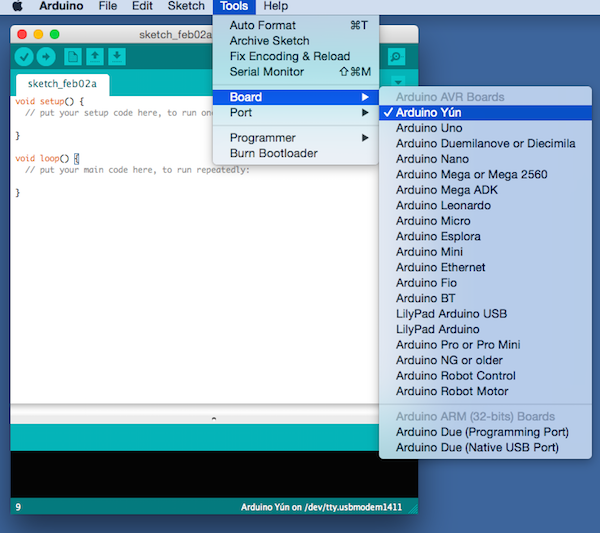Close the Tools menu in menu bar

tap(234, 6)
